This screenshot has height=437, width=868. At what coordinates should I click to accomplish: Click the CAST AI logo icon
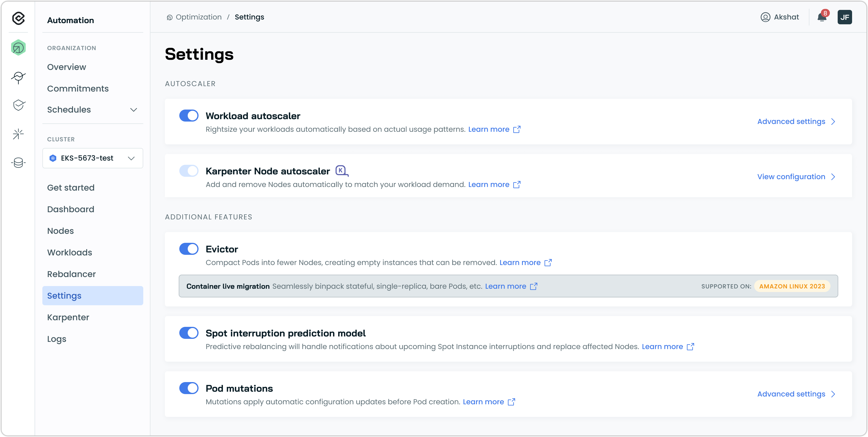pyautogui.click(x=18, y=18)
